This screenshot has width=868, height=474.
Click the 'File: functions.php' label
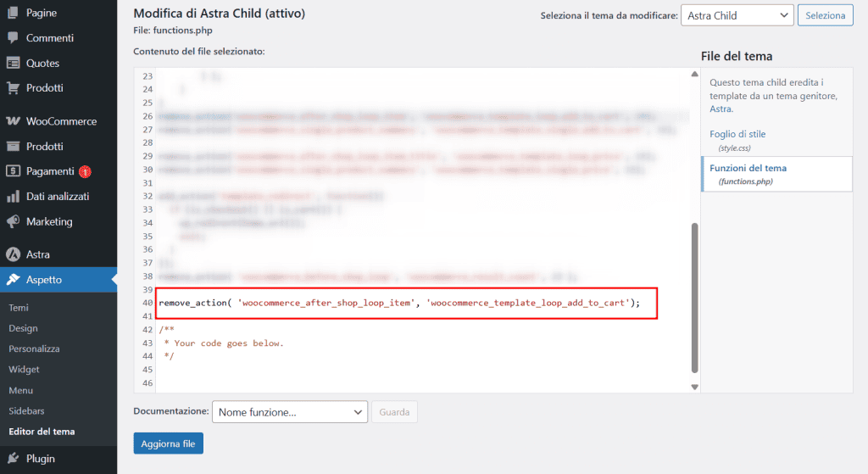click(173, 31)
